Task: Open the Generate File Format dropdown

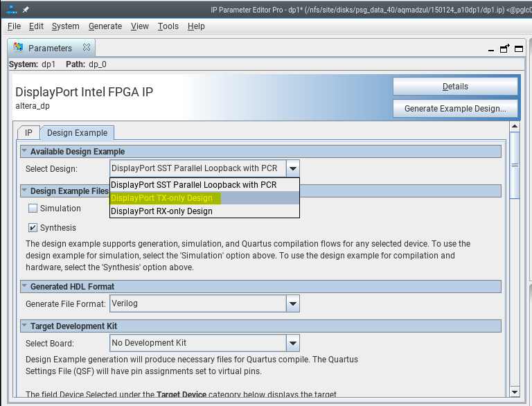Action: [x=293, y=303]
